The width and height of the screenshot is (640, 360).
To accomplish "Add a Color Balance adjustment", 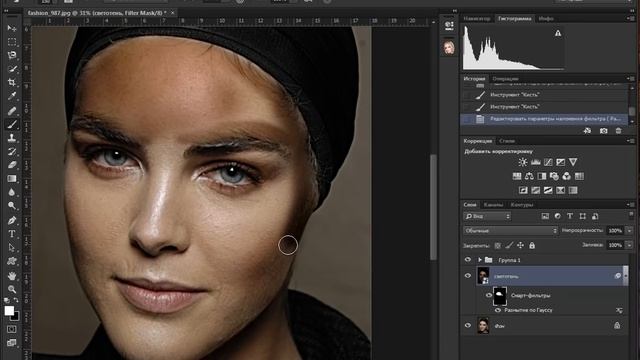I will (x=529, y=176).
